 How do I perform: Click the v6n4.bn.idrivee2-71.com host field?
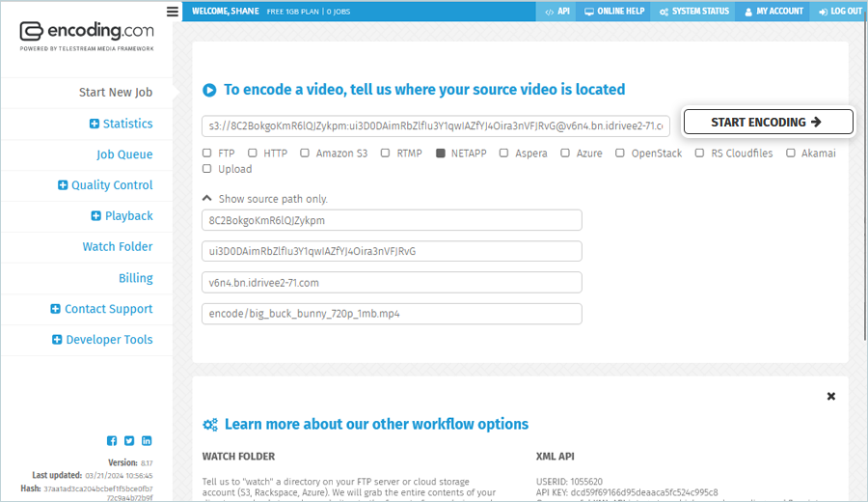[392, 283]
